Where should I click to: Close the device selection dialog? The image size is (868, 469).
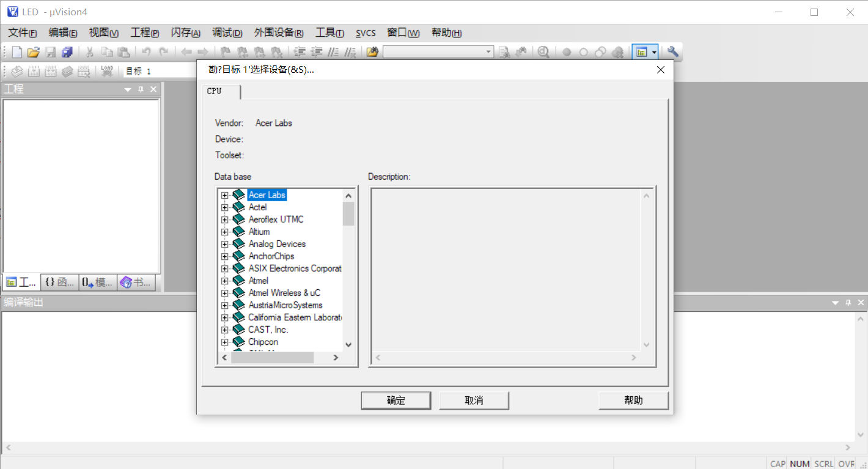coord(660,70)
